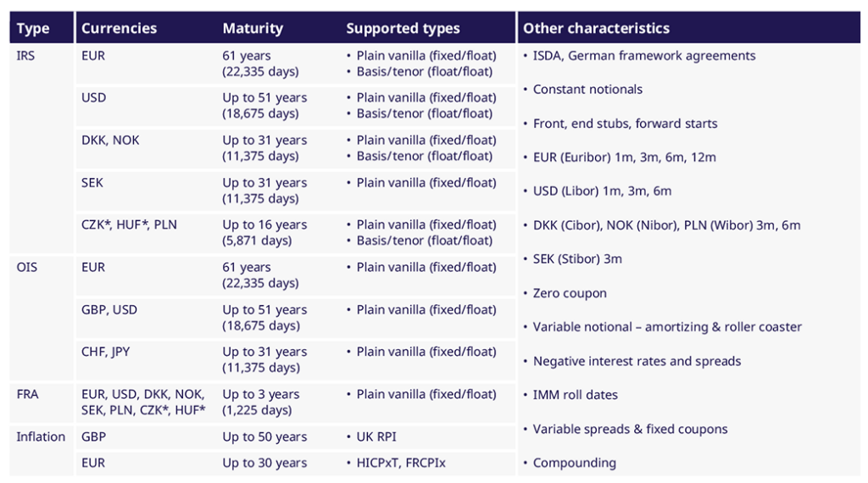Select the IRS type cell
Viewport: 868px width, 483px height.
[x=25, y=56]
